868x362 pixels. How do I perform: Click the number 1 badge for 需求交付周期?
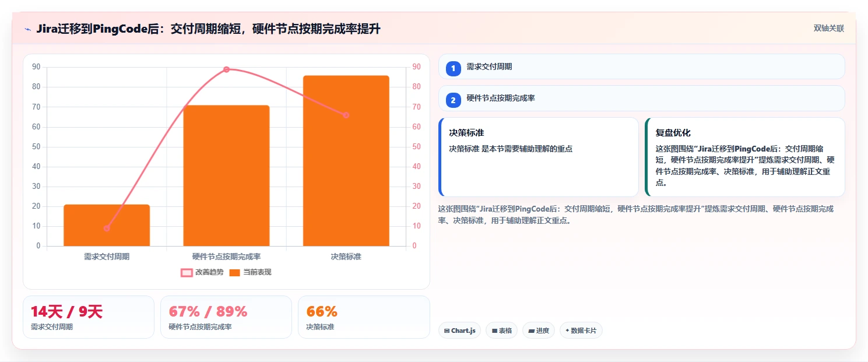453,68
